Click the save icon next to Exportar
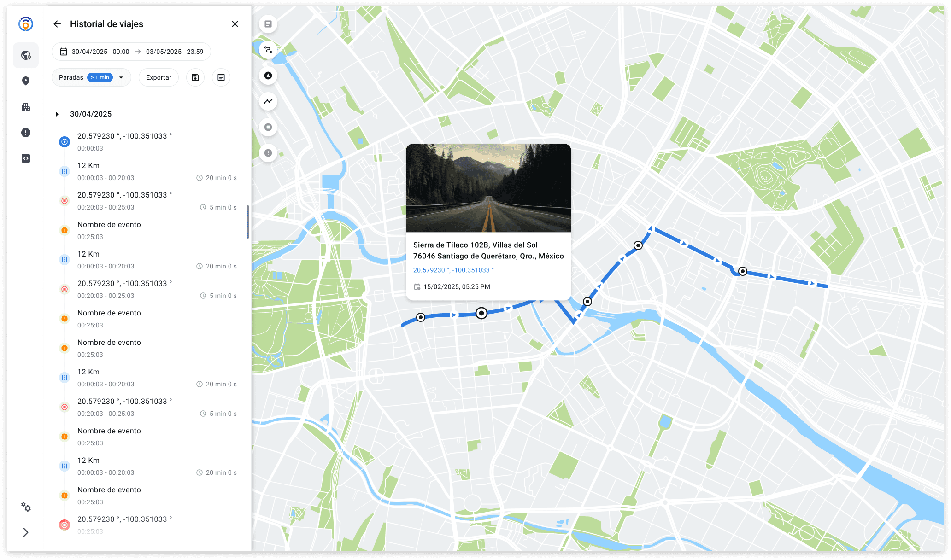This screenshot has width=951, height=560. 195,77
